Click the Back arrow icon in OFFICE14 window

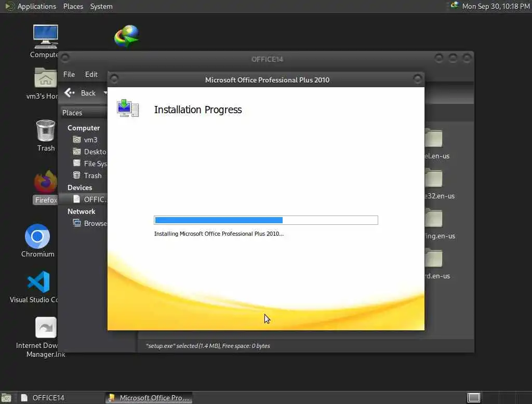pyautogui.click(x=70, y=92)
